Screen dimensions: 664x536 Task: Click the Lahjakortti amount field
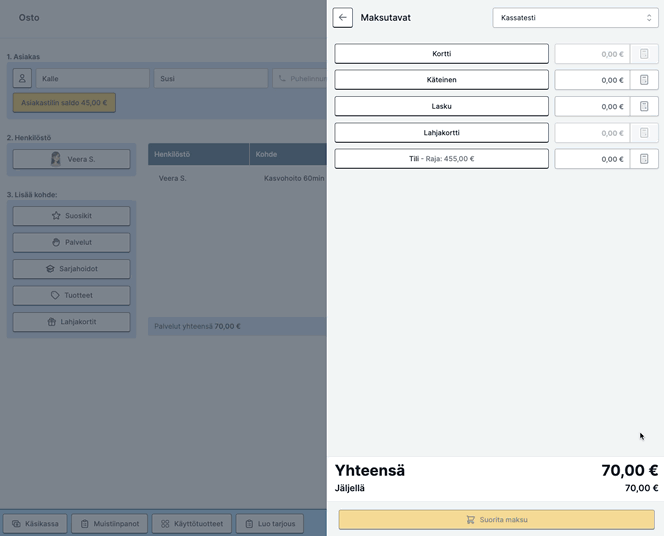click(592, 133)
